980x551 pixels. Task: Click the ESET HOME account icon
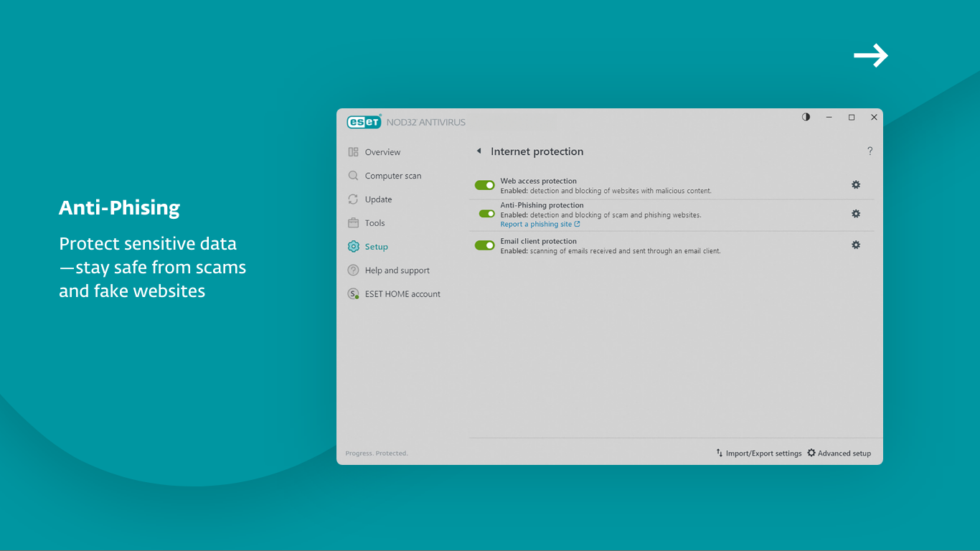tap(353, 293)
